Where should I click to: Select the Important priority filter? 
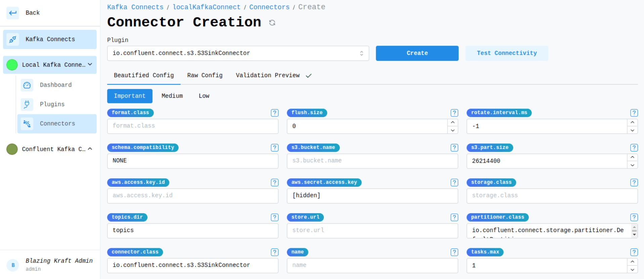tap(130, 96)
